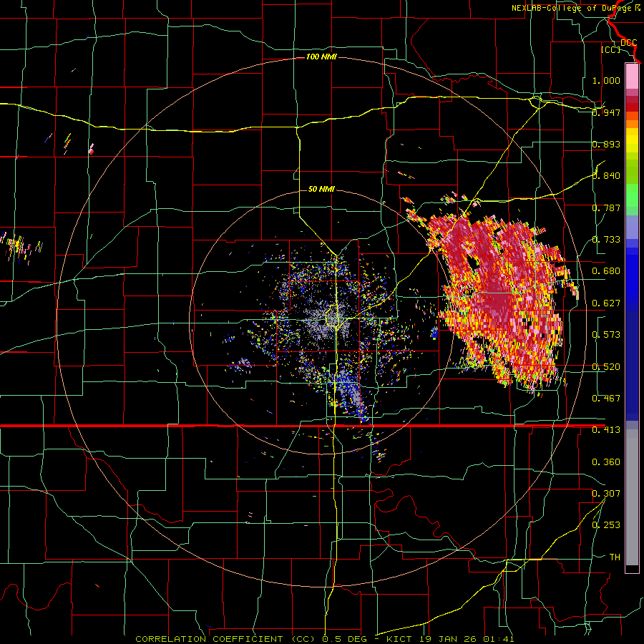
Task: Click the 0.947 color scale label
Action: coord(606,112)
